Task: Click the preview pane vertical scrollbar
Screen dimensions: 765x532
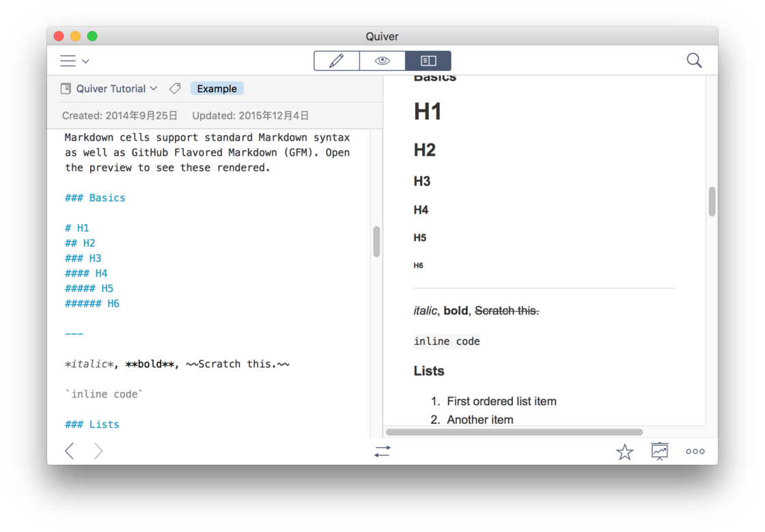Action: 712,201
